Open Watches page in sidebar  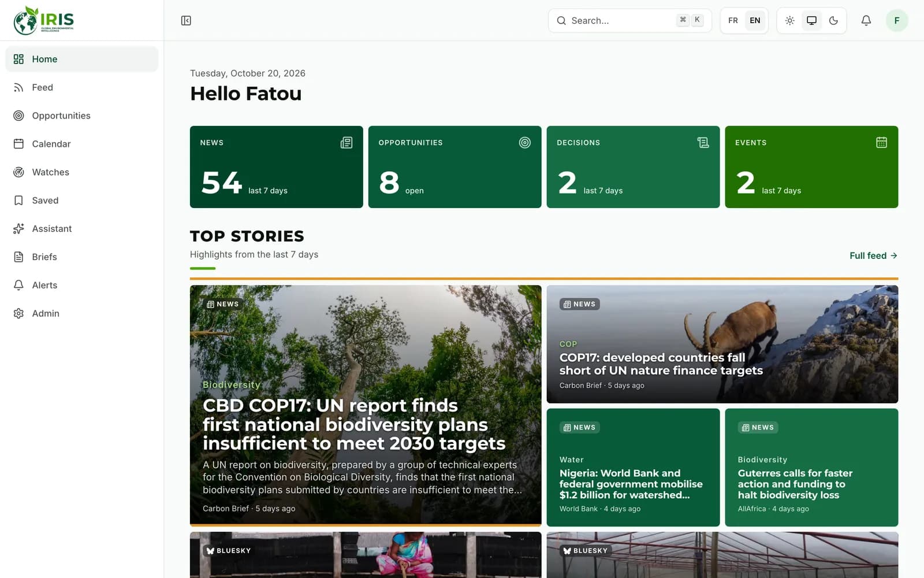click(81, 172)
